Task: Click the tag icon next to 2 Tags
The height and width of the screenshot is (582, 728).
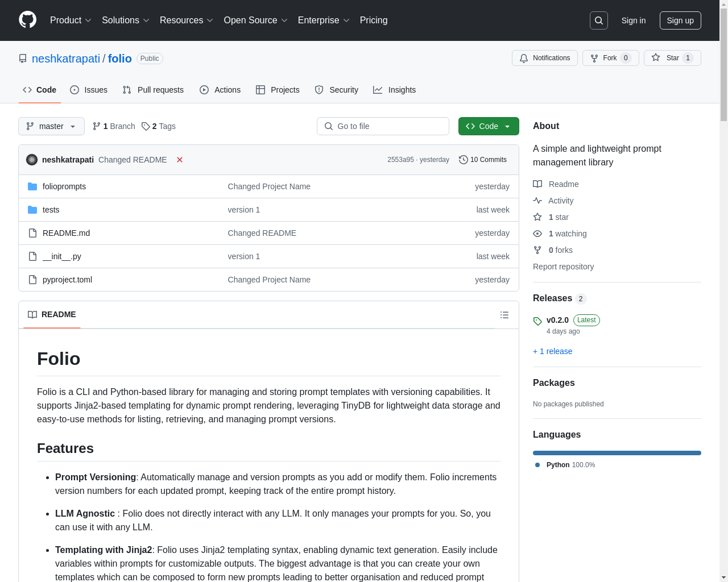Action: click(x=146, y=126)
